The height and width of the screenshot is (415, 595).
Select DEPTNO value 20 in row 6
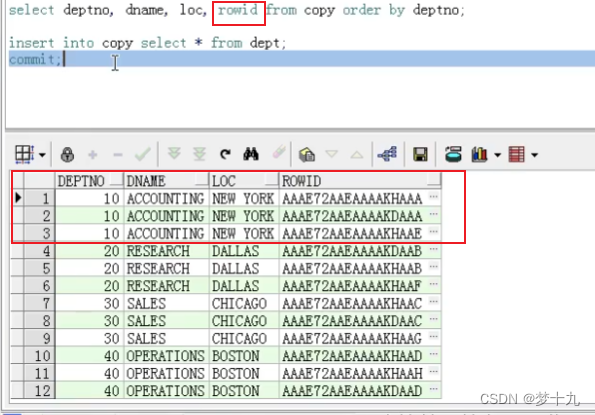pos(90,286)
